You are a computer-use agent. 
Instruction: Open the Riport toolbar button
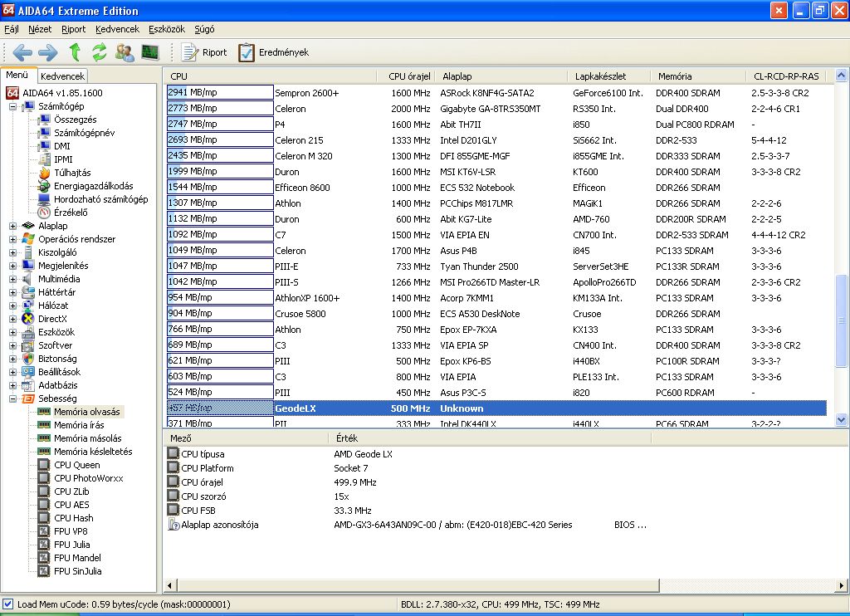[204, 52]
